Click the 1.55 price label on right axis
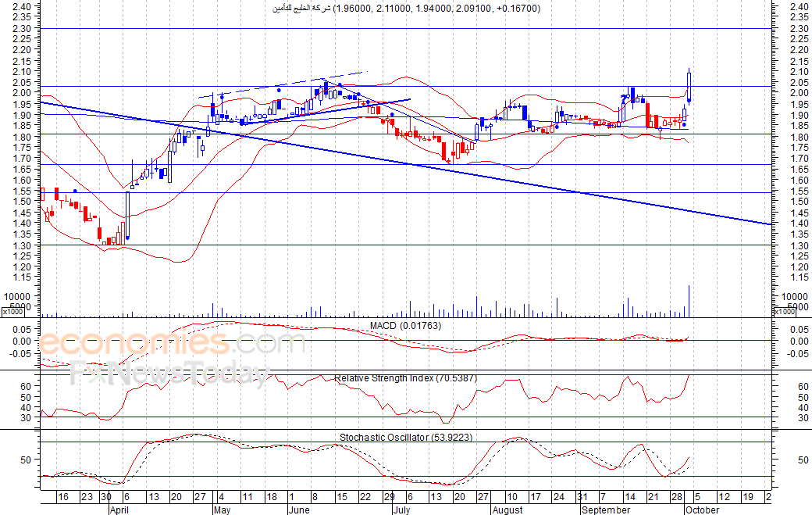 coord(799,191)
